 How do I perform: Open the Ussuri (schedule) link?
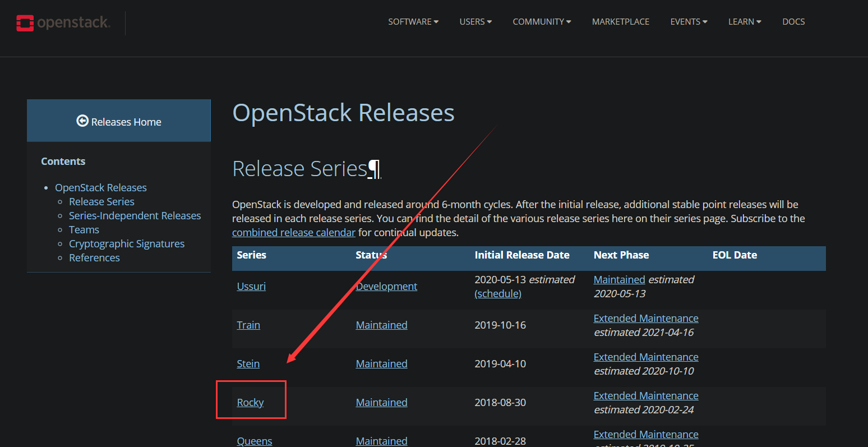[498, 293]
